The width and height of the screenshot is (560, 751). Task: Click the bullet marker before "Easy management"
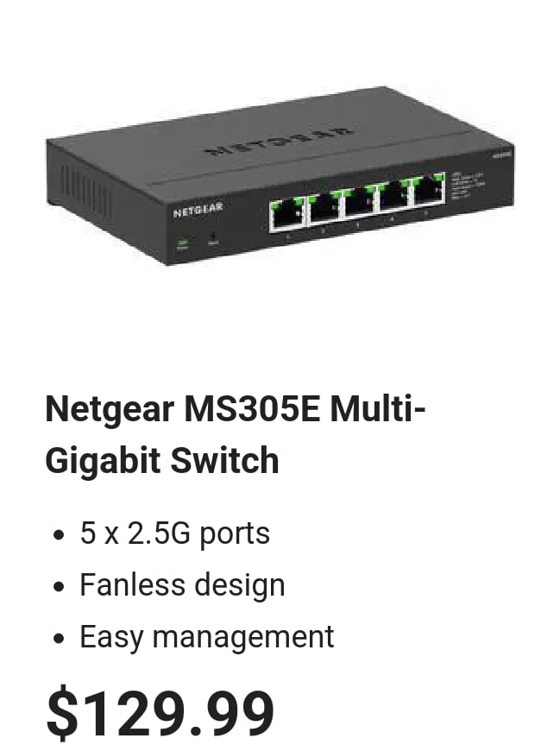(59, 638)
